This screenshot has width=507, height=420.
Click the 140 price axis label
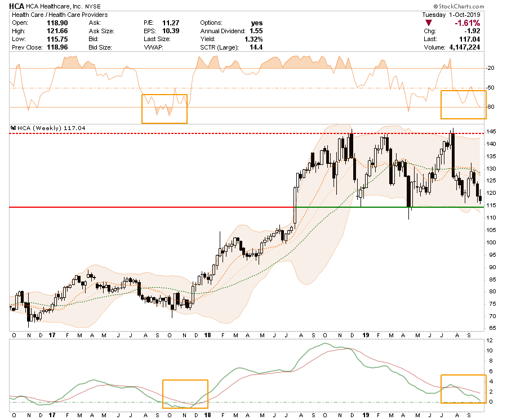pos(491,144)
